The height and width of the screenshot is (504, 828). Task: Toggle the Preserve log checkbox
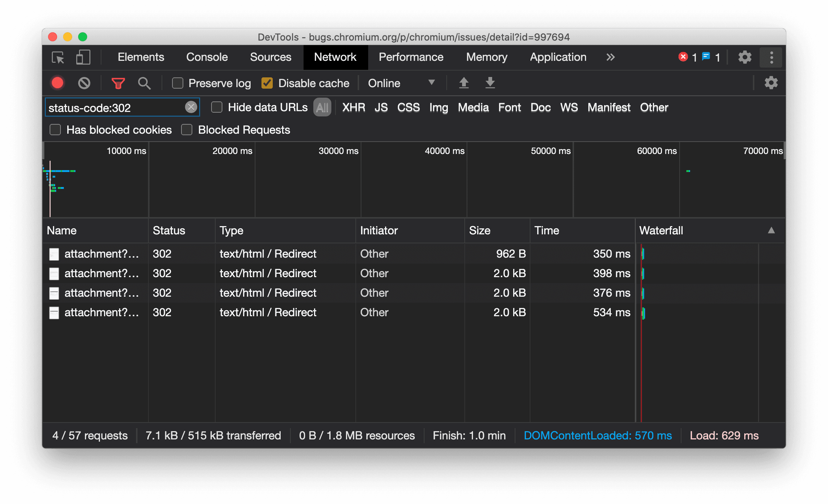[x=177, y=83]
